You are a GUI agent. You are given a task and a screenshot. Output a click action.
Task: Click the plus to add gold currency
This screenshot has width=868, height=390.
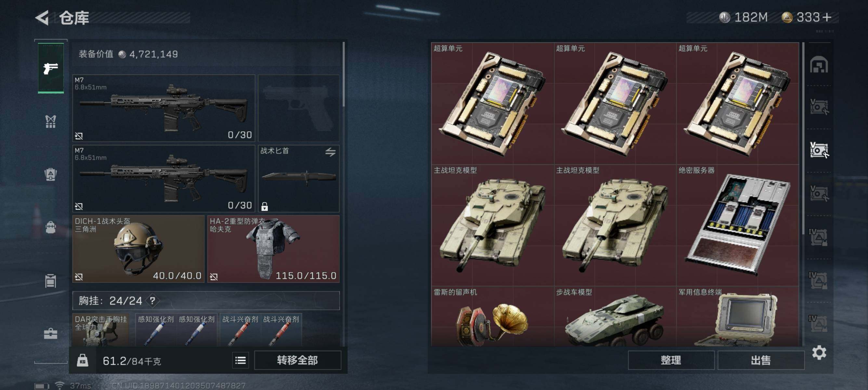point(827,17)
